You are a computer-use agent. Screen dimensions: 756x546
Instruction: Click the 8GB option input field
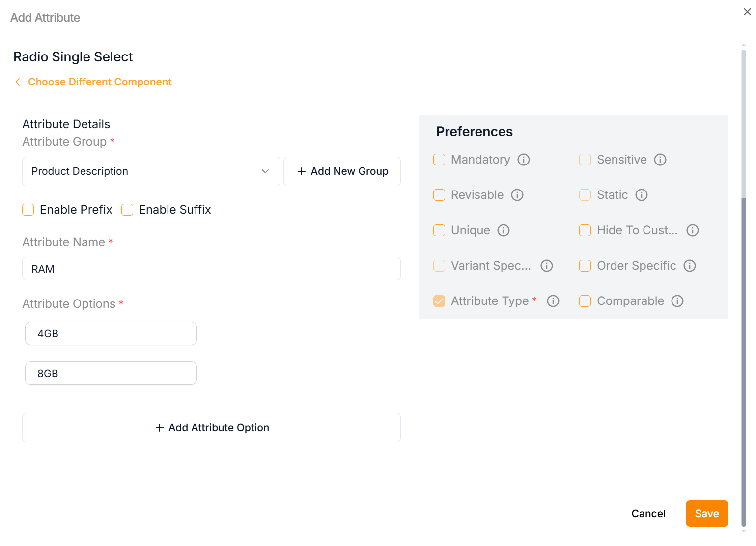pos(111,374)
